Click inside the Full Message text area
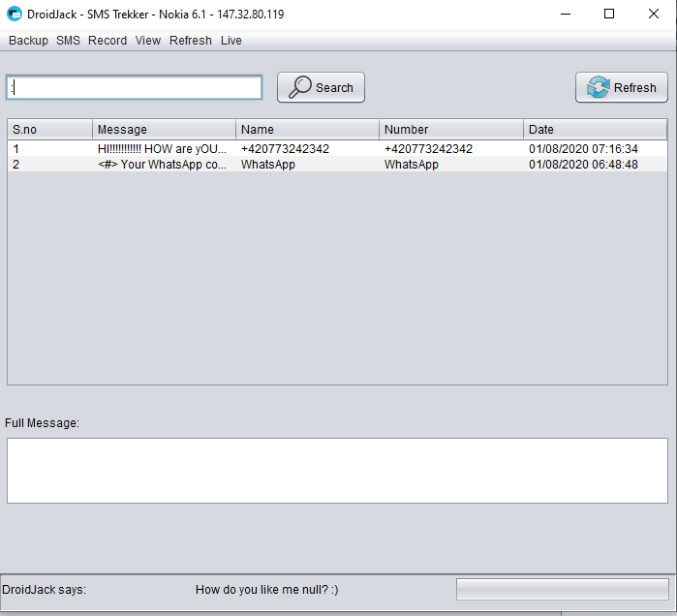This screenshot has width=677, height=616. point(337,471)
